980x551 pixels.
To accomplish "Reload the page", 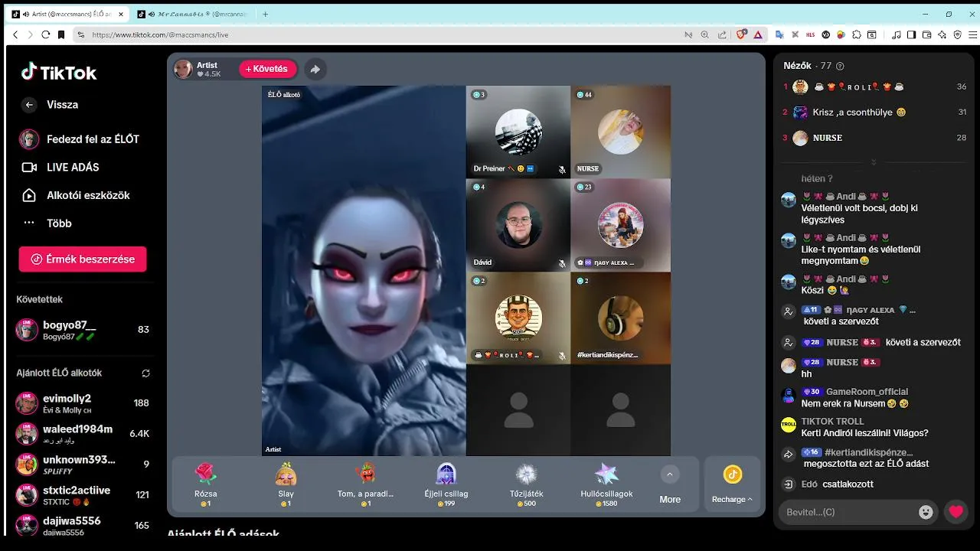I will [x=45, y=34].
